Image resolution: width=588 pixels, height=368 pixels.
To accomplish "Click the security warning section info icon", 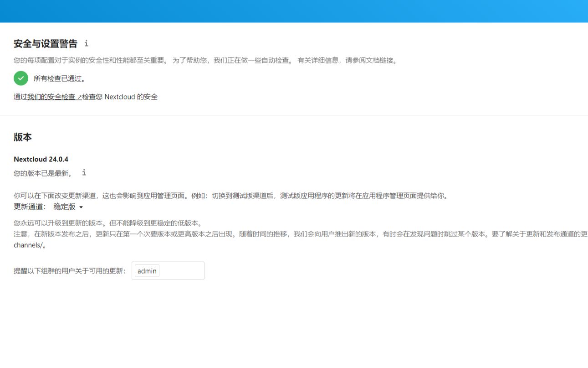I will 86,43.
